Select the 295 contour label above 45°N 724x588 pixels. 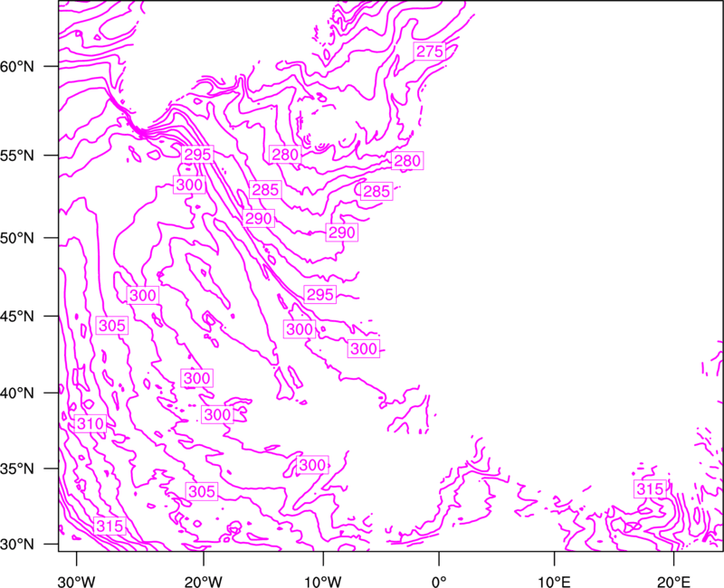click(320, 295)
